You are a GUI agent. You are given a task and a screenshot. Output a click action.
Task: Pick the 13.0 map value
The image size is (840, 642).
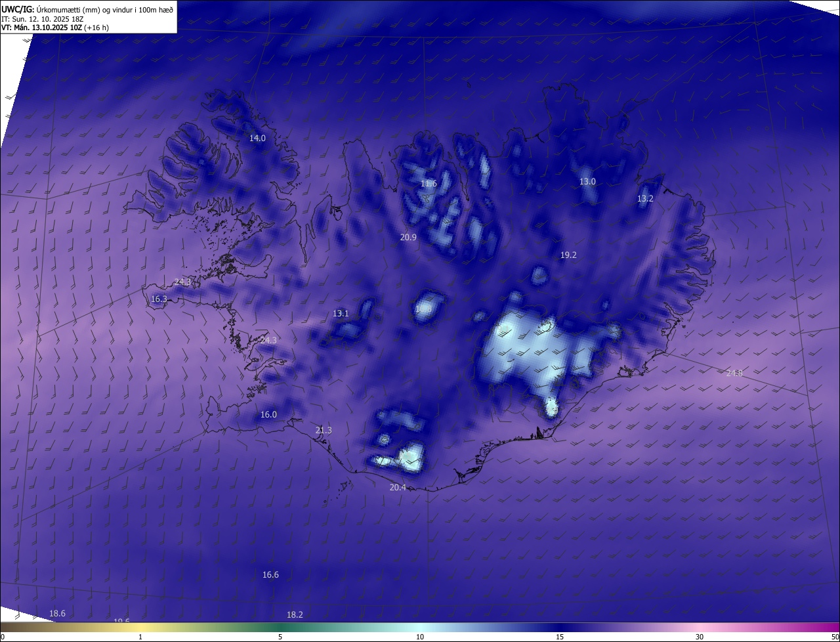(587, 182)
